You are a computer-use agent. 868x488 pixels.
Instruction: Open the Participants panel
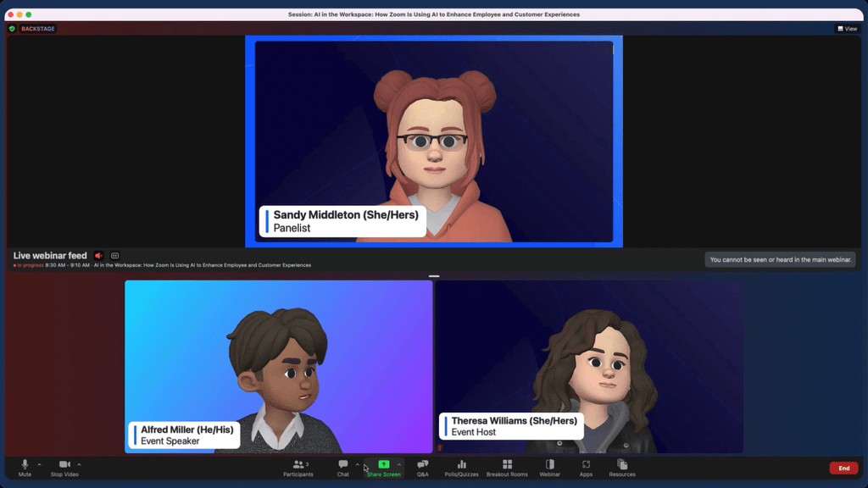pos(298,468)
